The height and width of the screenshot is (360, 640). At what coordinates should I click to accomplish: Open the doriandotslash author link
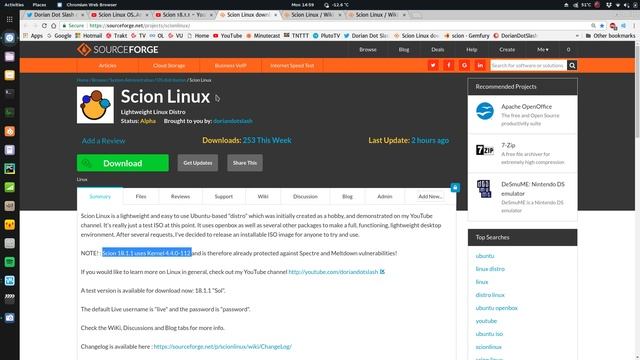tap(233, 121)
